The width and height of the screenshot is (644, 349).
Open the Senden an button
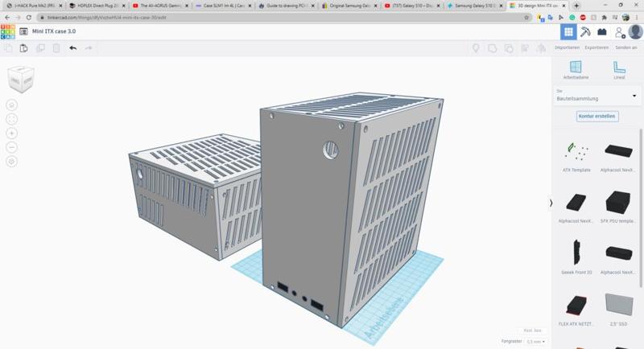click(x=626, y=47)
